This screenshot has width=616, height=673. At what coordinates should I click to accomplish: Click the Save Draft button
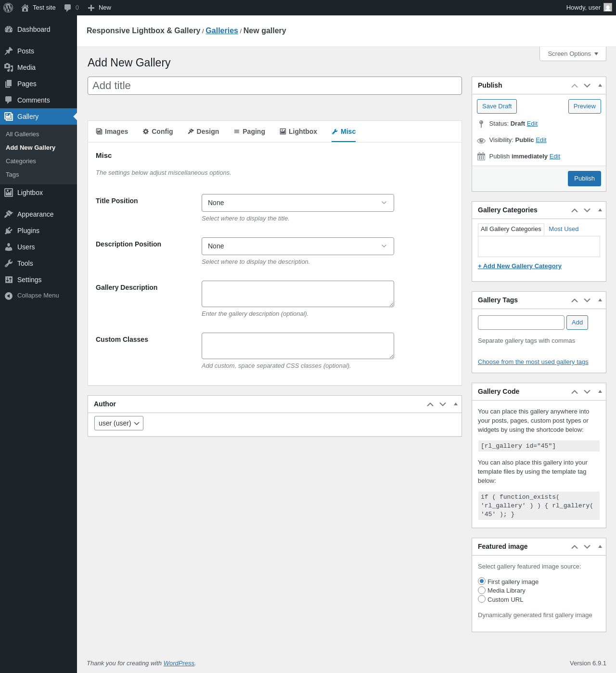[x=497, y=106]
